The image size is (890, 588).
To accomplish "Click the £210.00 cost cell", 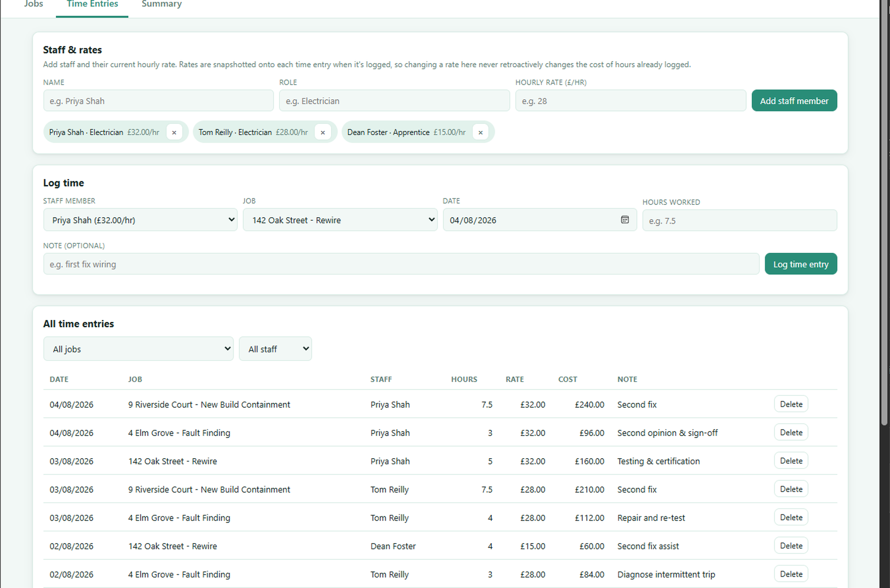I will tap(589, 490).
